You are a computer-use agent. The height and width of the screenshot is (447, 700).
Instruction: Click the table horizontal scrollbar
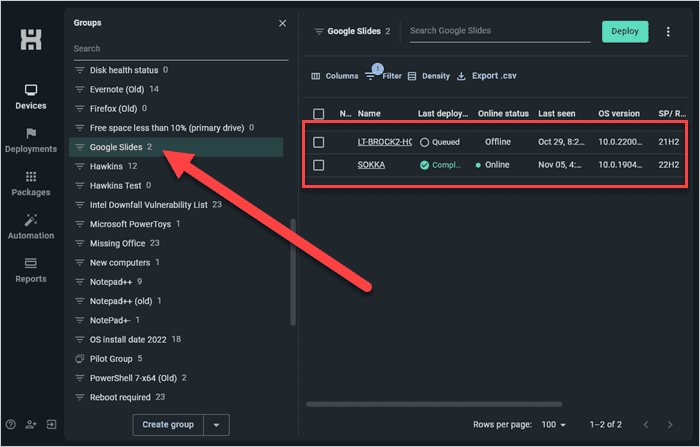(434, 405)
